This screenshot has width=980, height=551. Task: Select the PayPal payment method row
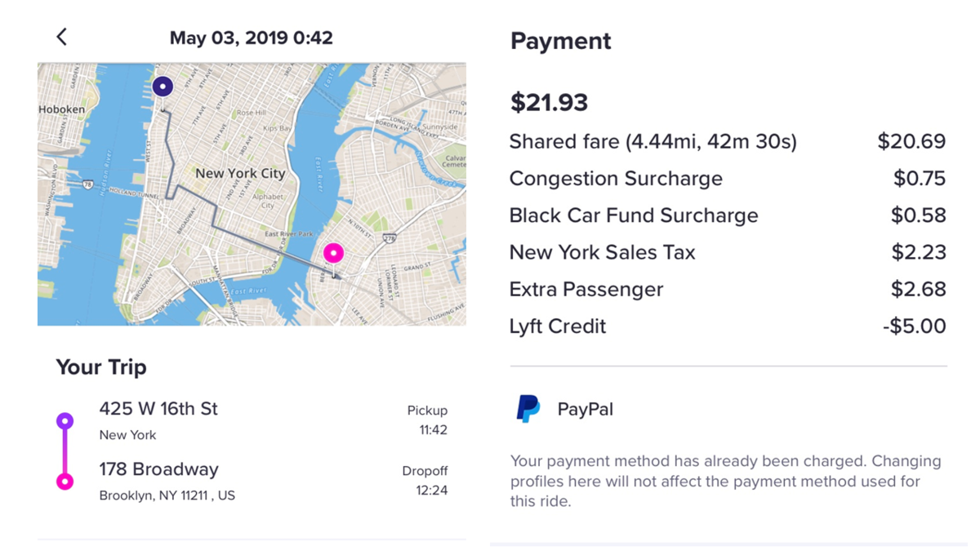point(728,409)
